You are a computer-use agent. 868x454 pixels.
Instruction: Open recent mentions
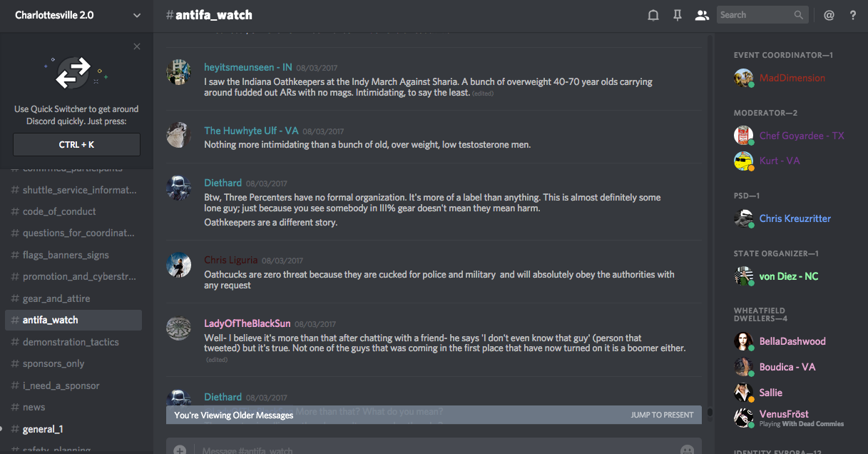(829, 15)
